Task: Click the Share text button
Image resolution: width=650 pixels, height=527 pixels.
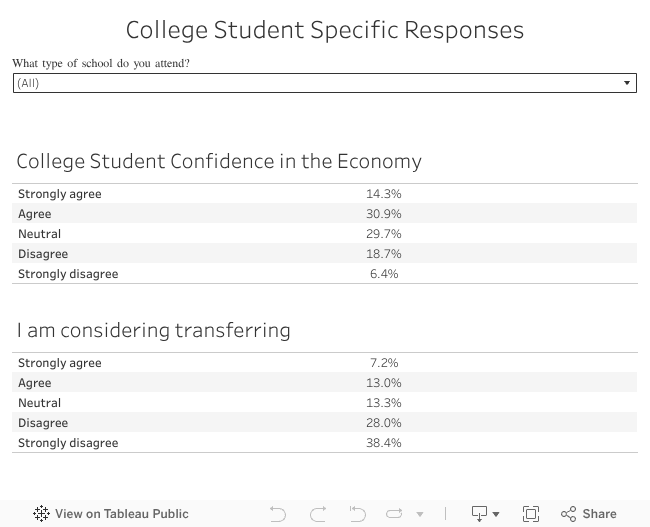Action: click(x=599, y=514)
